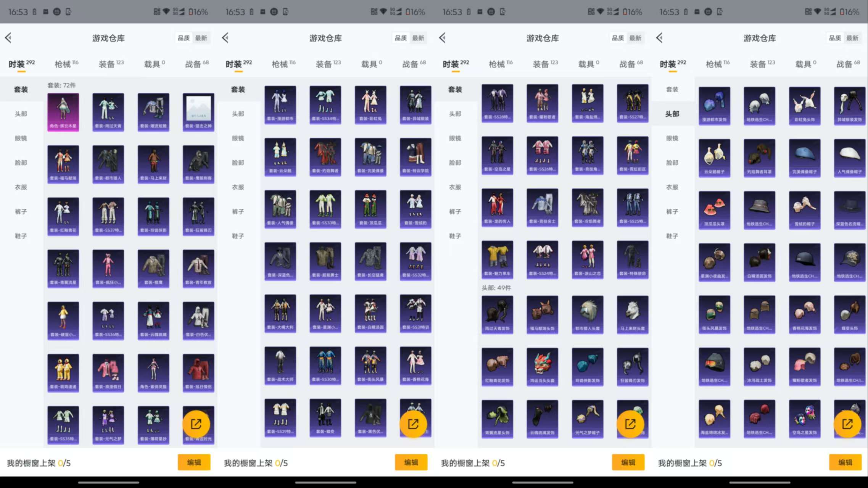Select the 套装-龙的传人 red costume pair
This screenshot has height=488, width=868.
[x=497, y=207]
